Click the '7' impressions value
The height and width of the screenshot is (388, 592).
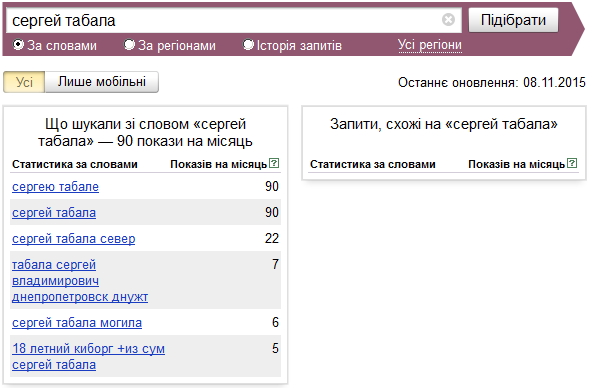[x=276, y=264]
